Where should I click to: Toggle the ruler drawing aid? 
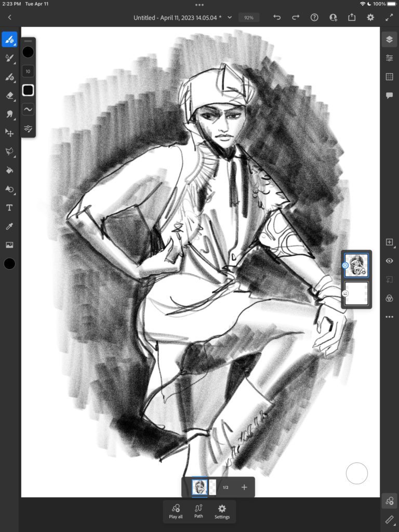(x=389, y=520)
